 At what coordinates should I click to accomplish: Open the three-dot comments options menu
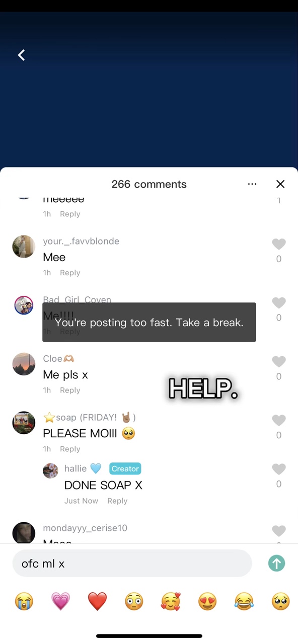(x=252, y=184)
